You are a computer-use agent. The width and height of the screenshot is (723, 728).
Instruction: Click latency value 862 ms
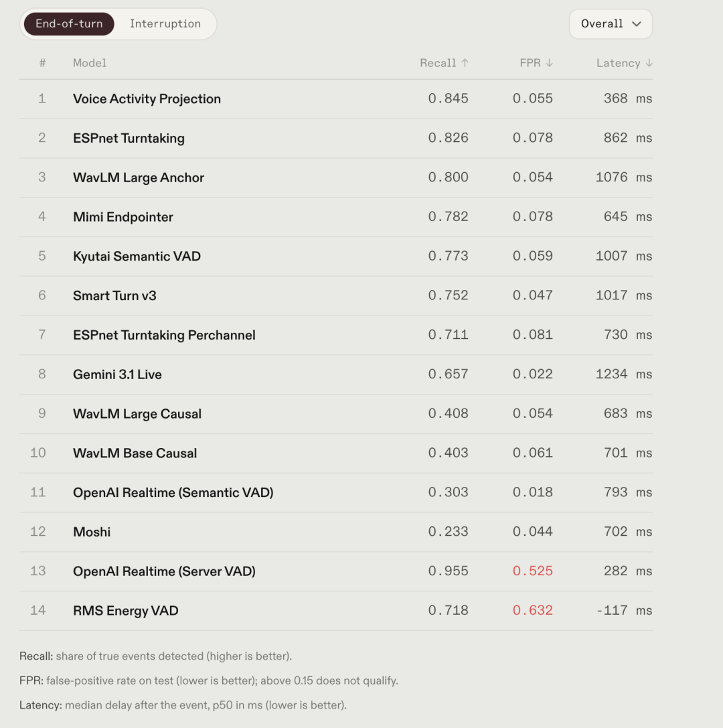point(628,138)
